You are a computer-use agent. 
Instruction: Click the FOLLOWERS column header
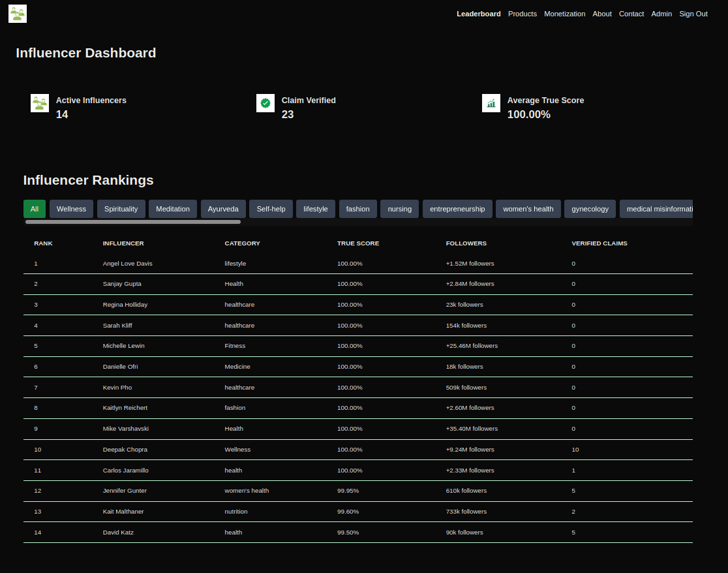pyautogui.click(x=466, y=243)
